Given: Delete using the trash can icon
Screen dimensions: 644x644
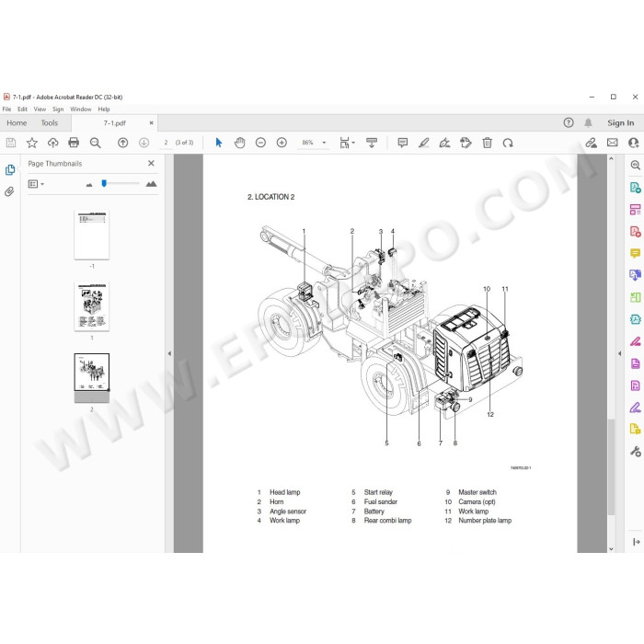Looking at the screenshot, I should click(x=487, y=143).
